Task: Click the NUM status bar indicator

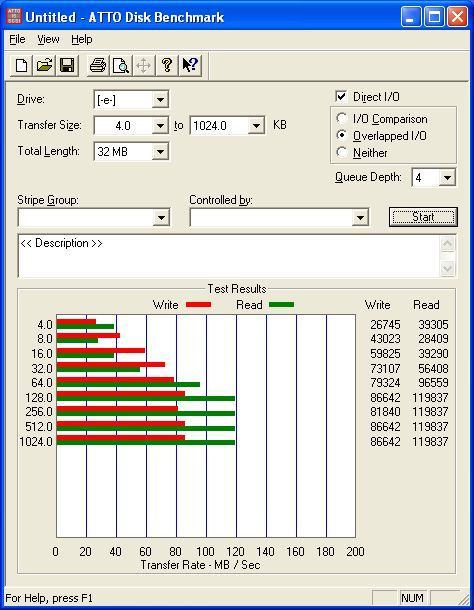Action: pos(412,598)
